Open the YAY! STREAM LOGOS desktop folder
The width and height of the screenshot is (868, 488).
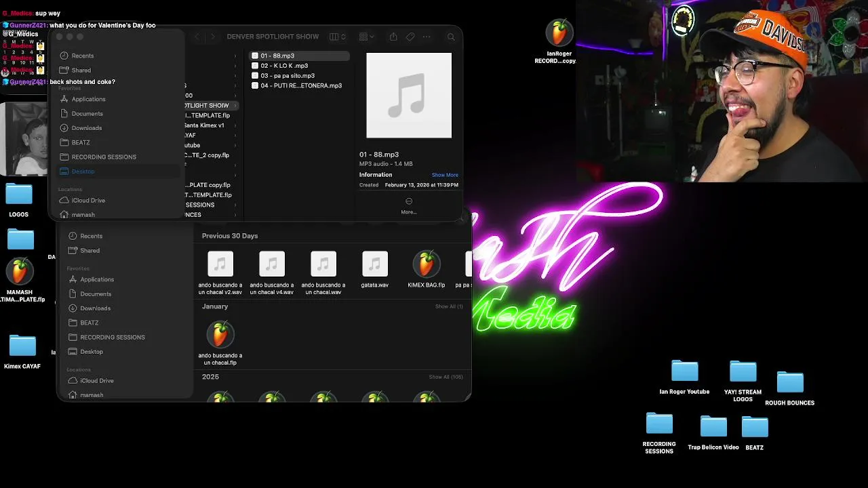(x=743, y=382)
